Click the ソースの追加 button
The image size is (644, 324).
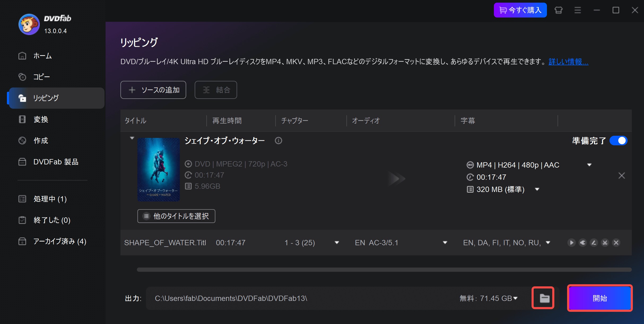tap(153, 90)
